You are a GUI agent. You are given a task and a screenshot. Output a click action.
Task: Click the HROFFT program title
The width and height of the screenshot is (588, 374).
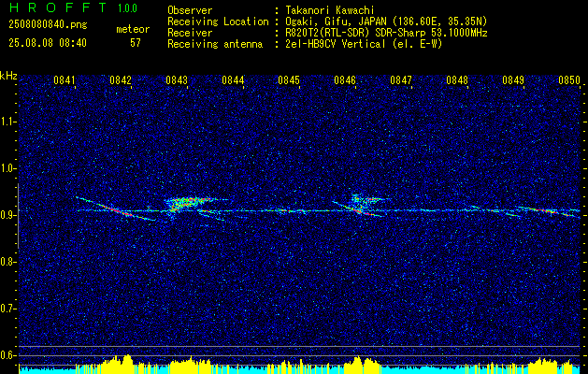58,7
